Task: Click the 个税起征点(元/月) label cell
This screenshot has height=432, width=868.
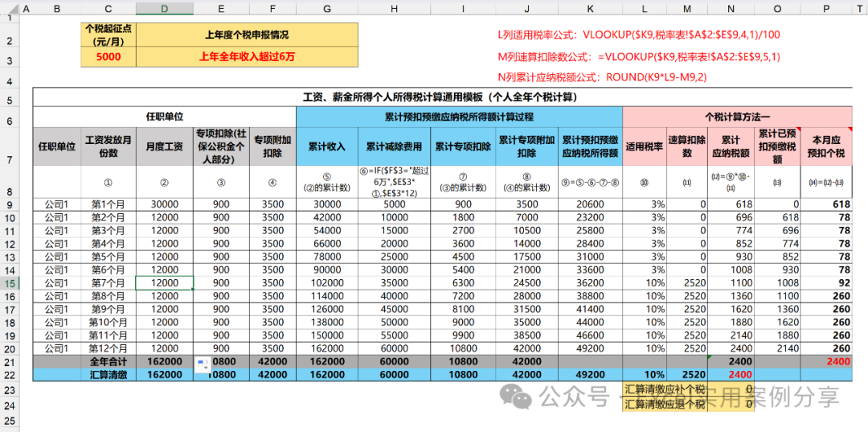Action: pyautogui.click(x=108, y=35)
